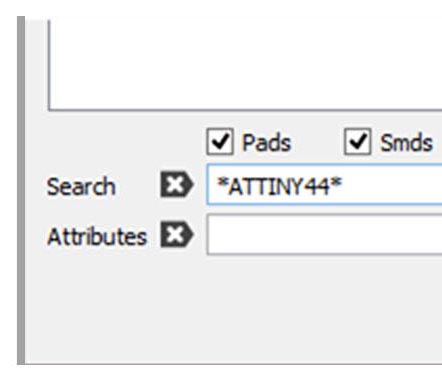
Task: Clear the Search field with its X icon
Action: tap(177, 184)
